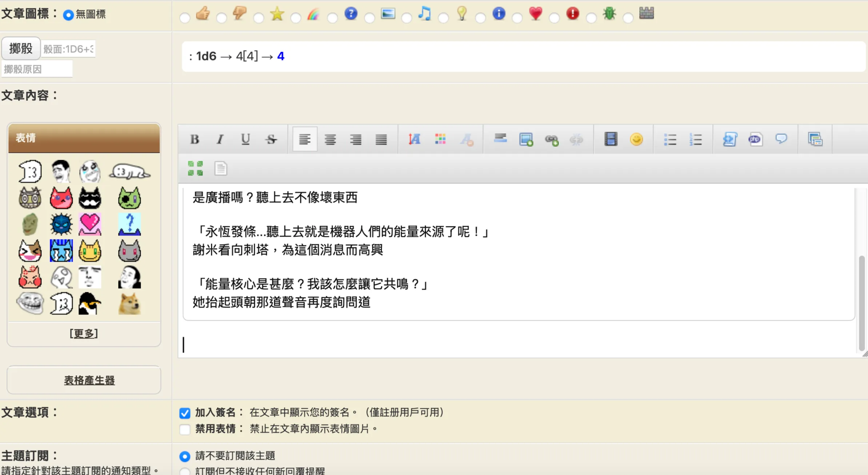Uncheck the 加入簽名 checkbox
Image resolution: width=868 pixels, height=475 pixels.
coord(185,413)
